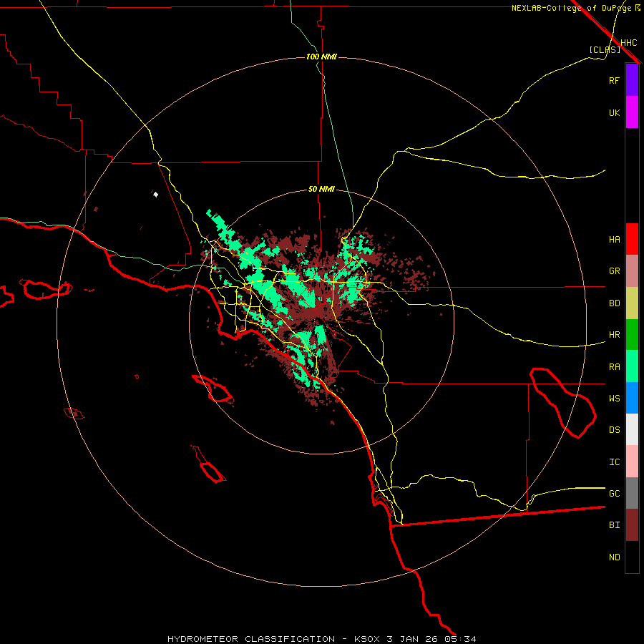Click the UK magenta color swatch
This screenshot has height=644, width=644.
(x=632, y=112)
